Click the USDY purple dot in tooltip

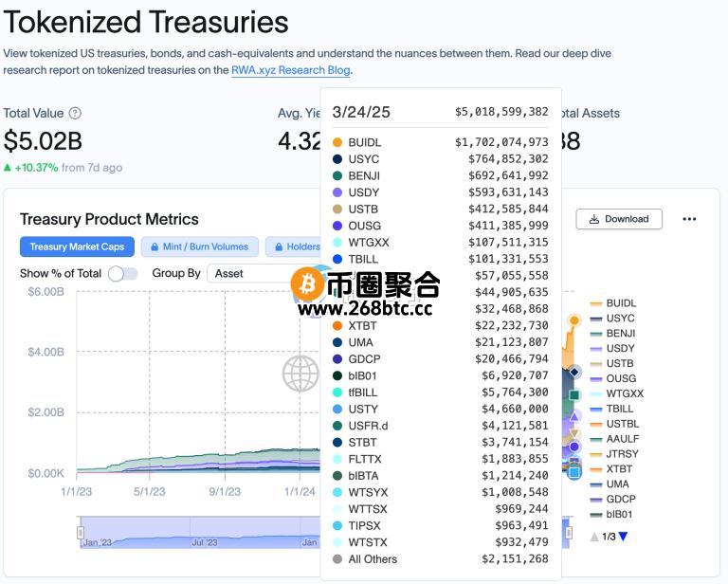coord(337,192)
